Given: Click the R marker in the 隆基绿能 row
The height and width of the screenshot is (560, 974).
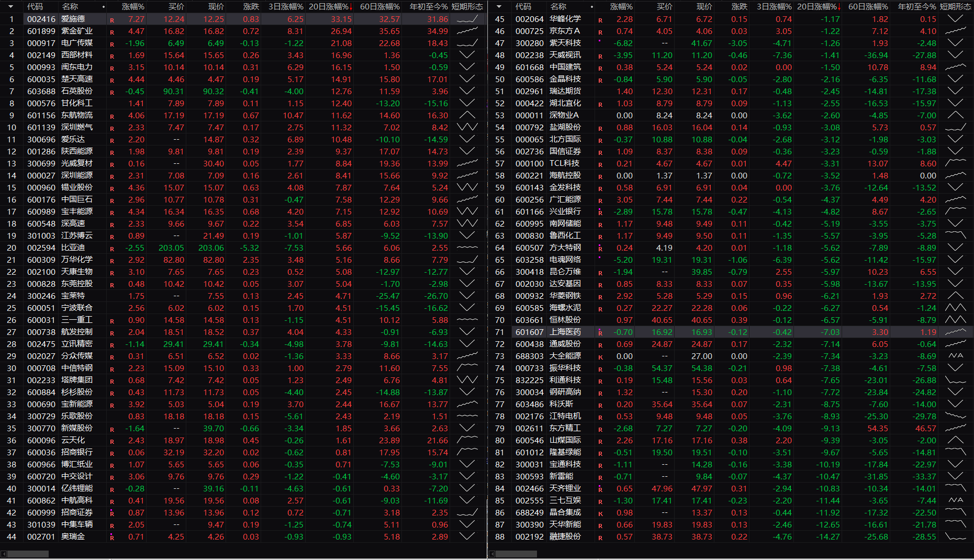Looking at the screenshot, I should pyautogui.click(x=600, y=453).
